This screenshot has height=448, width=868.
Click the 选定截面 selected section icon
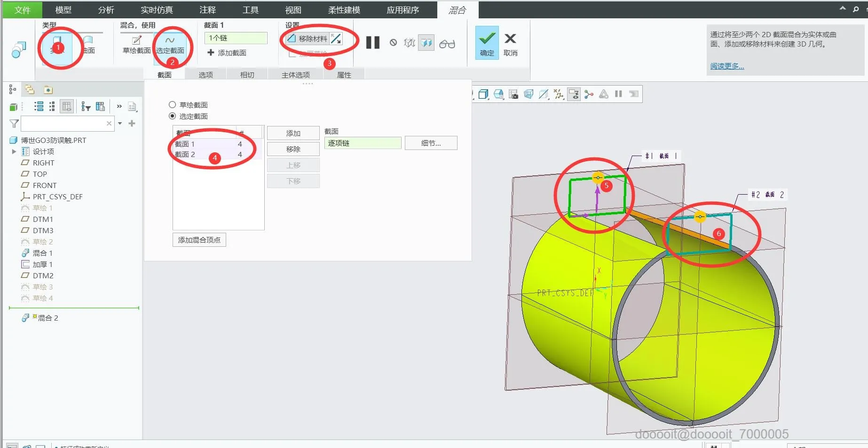(x=170, y=45)
